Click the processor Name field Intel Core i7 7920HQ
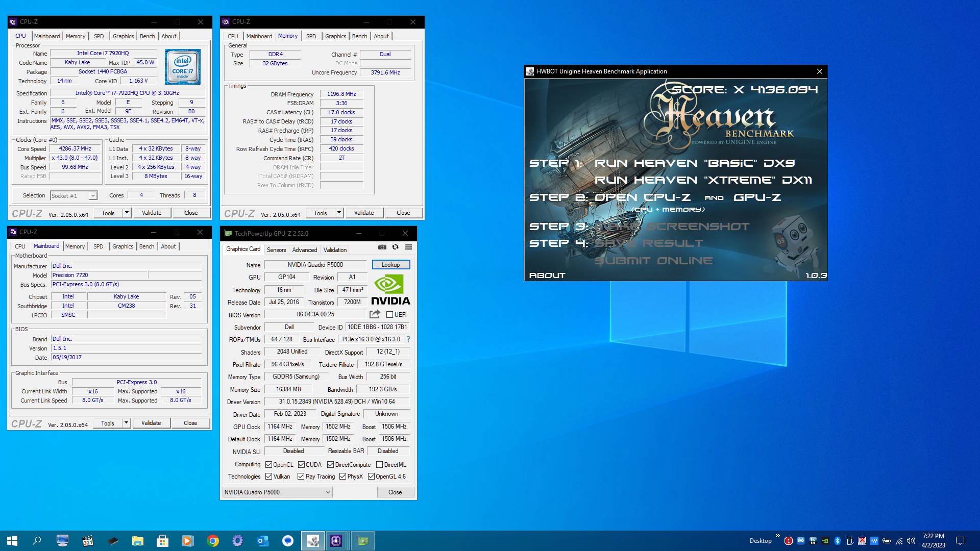 103,53
